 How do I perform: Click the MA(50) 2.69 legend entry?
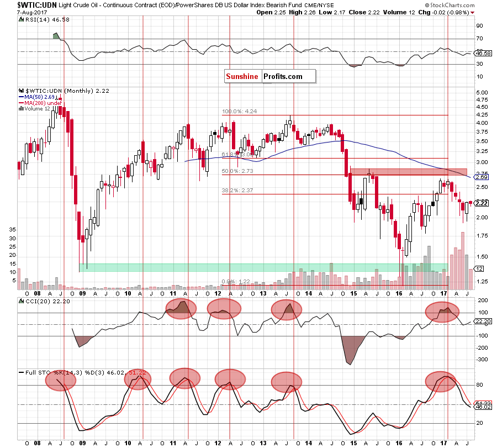[x=37, y=97]
